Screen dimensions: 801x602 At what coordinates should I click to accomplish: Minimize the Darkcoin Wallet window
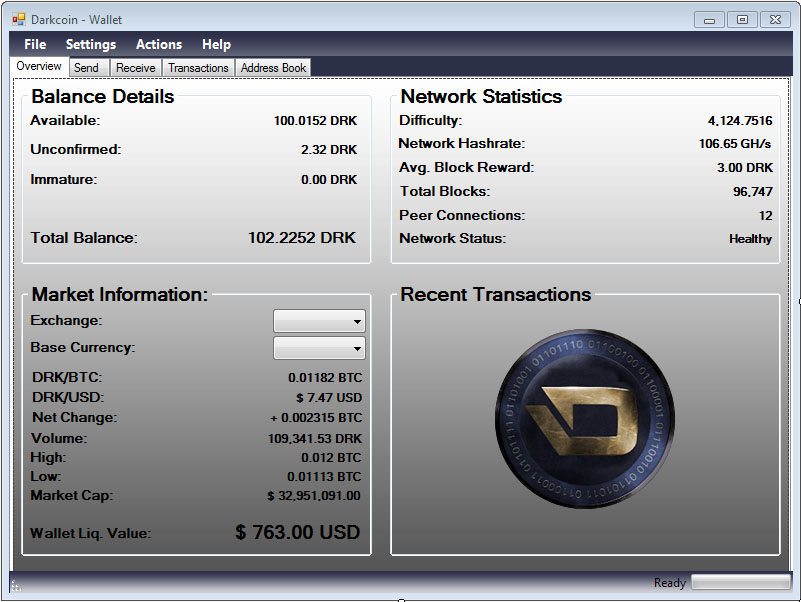coord(709,20)
